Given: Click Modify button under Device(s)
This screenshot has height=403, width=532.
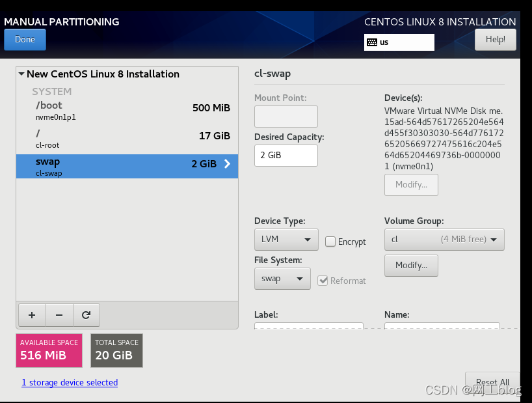Looking at the screenshot, I should click(x=411, y=185).
